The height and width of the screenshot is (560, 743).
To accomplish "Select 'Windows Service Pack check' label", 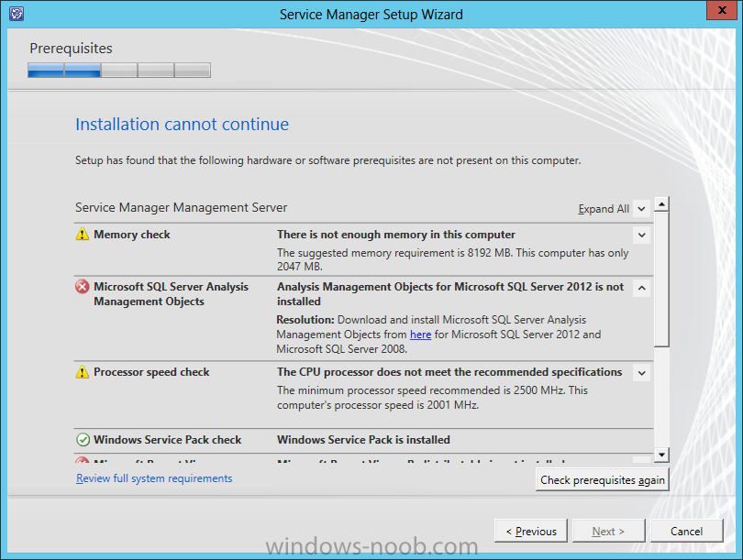I will [x=168, y=440].
